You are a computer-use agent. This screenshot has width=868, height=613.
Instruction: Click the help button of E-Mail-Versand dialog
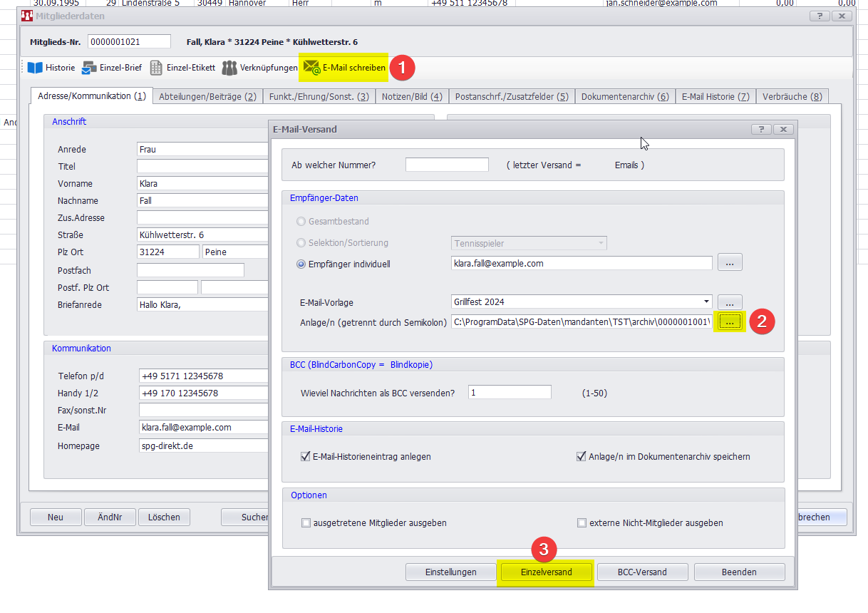tap(761, 129)
